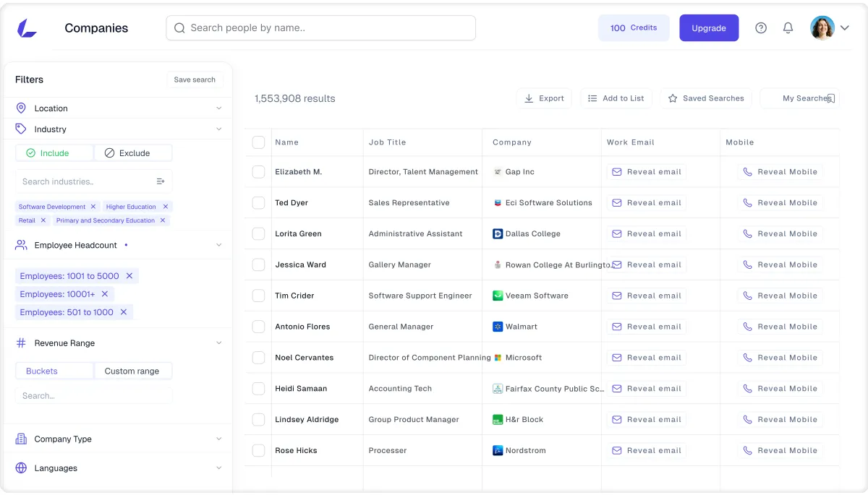Check the box for Elizabeth M.
The height and width of the screenshot is (495, 868).
point(258,172)
